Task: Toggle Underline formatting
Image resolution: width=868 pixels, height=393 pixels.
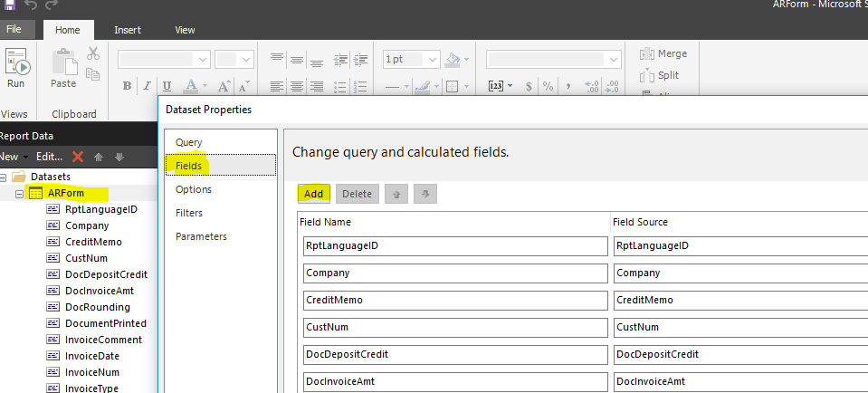Action: (x=167, y=86)
